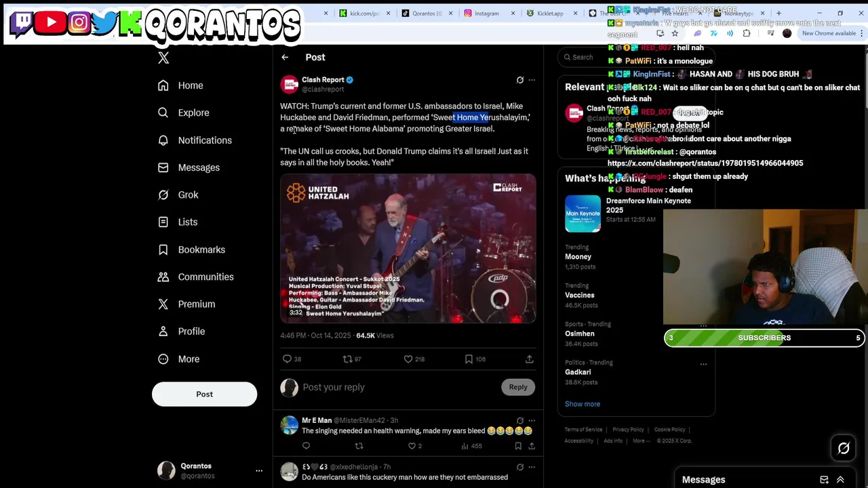The height and width of the screenshot is (488, 868).
Task: Open the Terms of Service link
Action: tap(583, 430)
